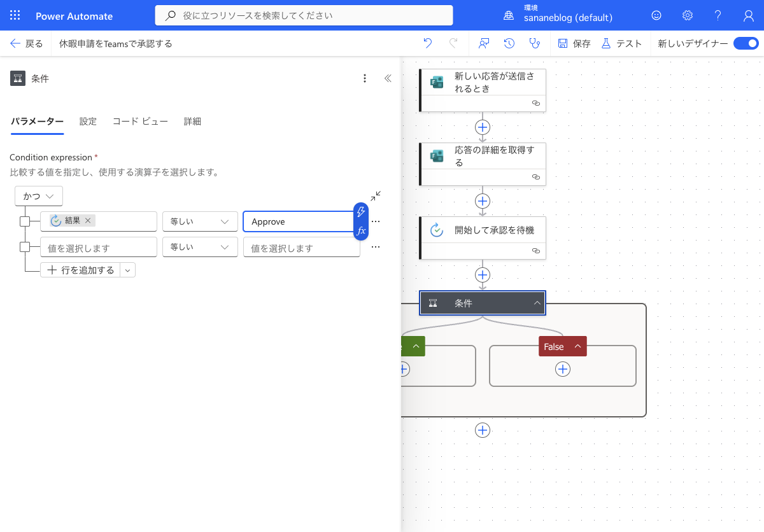
Task: Click the undo arrow icon
Action: tap(428, 43)
